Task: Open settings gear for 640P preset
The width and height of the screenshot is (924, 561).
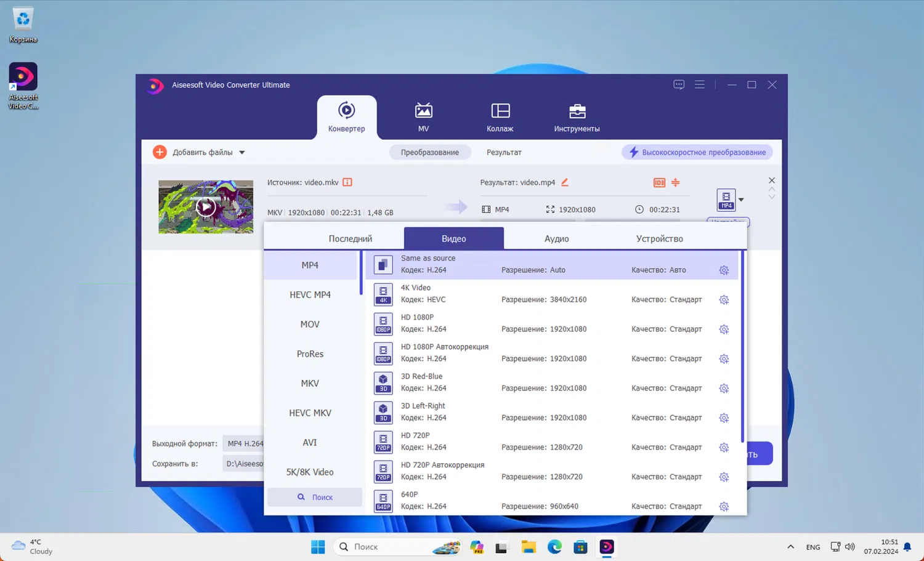Action: 724,507
